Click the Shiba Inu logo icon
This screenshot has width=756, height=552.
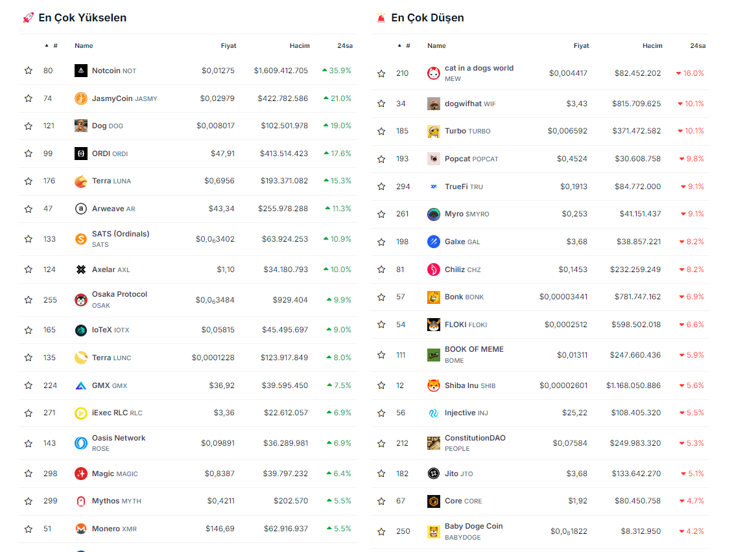click(434, 385)
